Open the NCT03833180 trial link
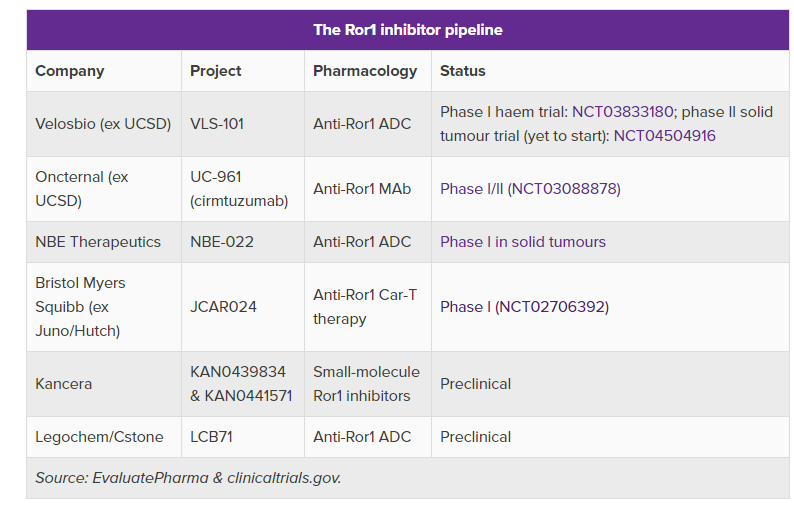 point(622,111)
